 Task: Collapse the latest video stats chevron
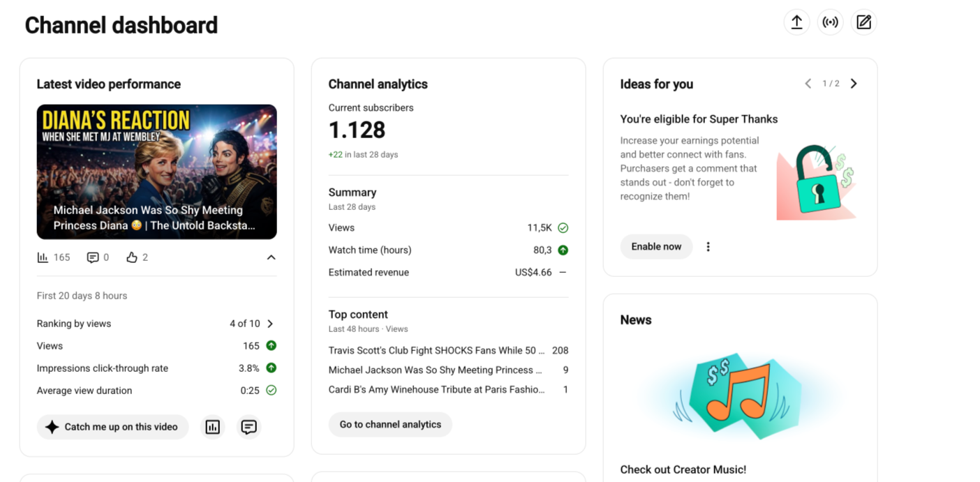[x=271, y=257]
